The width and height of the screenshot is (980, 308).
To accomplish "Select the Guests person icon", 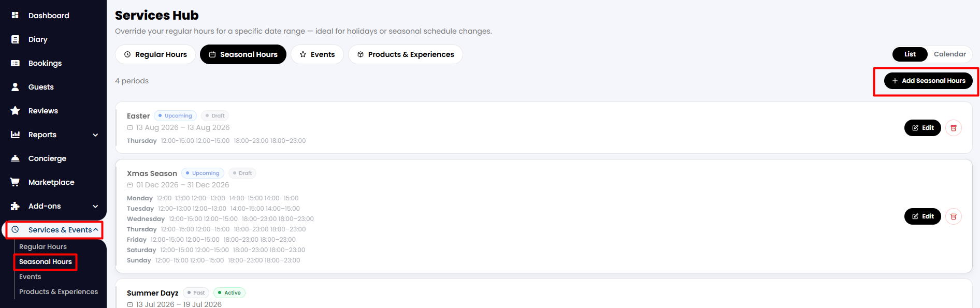I will 15,87.
